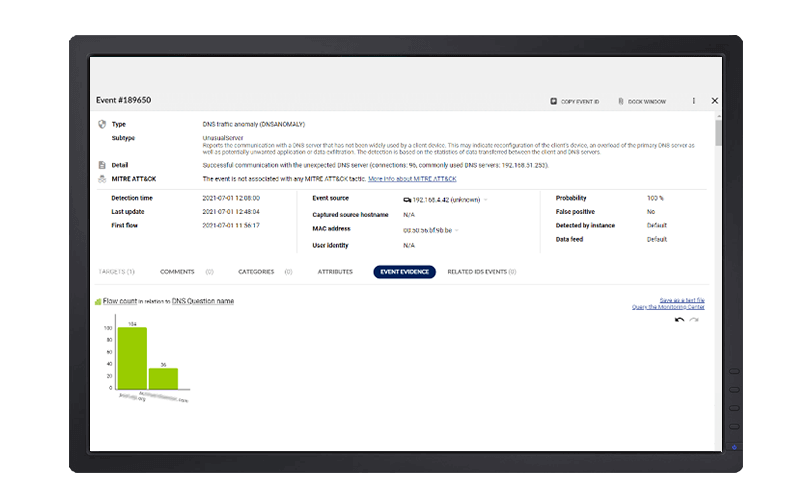Click the document icon beside Detail
Screen dimensions: 800x500
coord(102,165)
